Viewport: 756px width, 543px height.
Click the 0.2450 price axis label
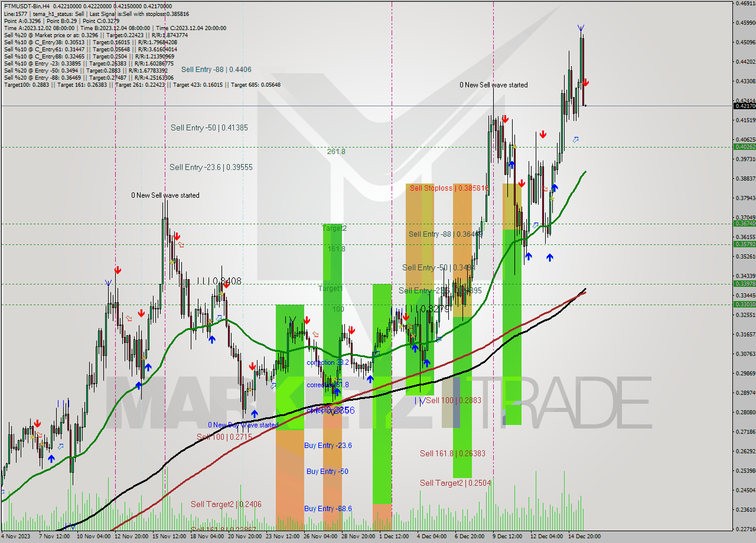click(745, 490)
